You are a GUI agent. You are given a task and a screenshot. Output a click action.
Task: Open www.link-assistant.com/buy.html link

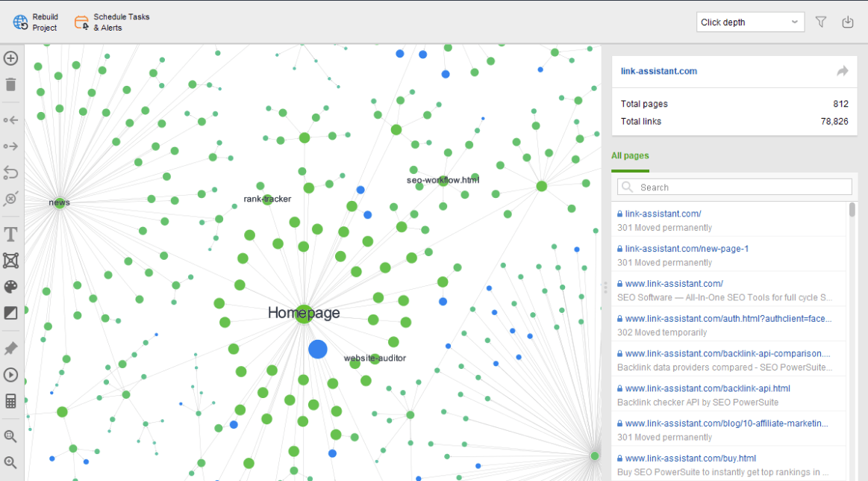tap(690, 458)
